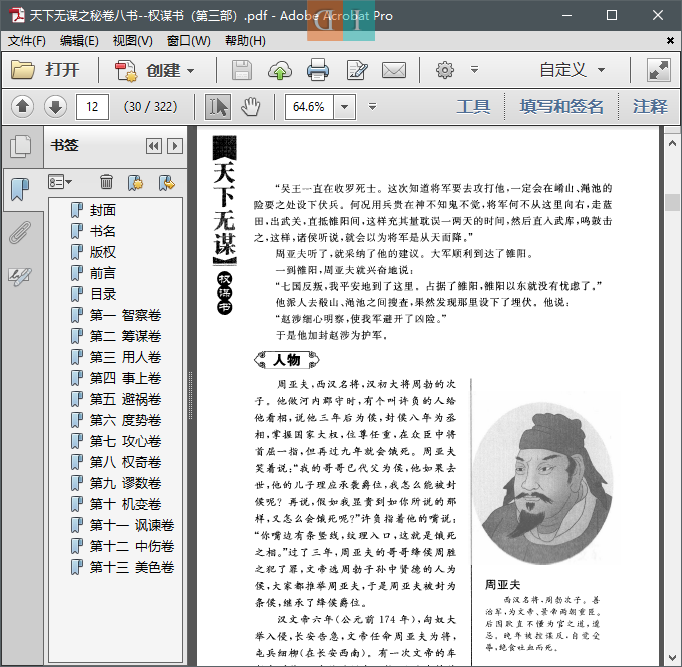Open the toolbar overflow arrow after zoom
The width and height of the screenshot is (682, 667).
tap(372, 107)
